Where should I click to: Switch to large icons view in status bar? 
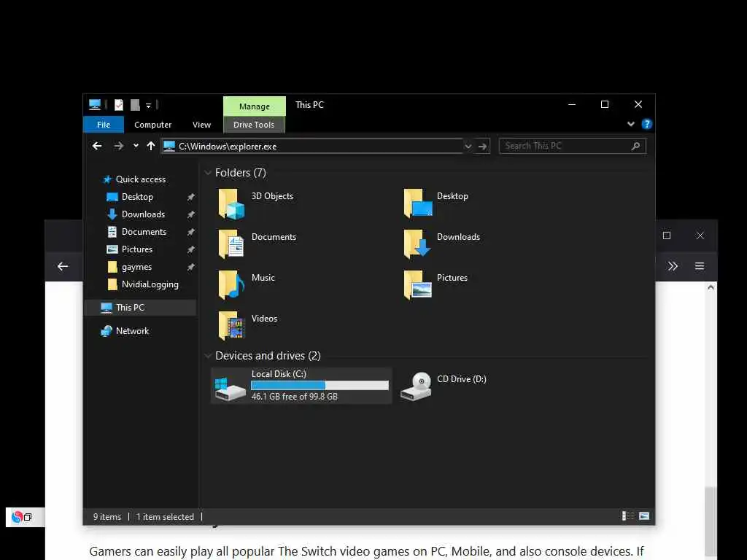[644, 516]
